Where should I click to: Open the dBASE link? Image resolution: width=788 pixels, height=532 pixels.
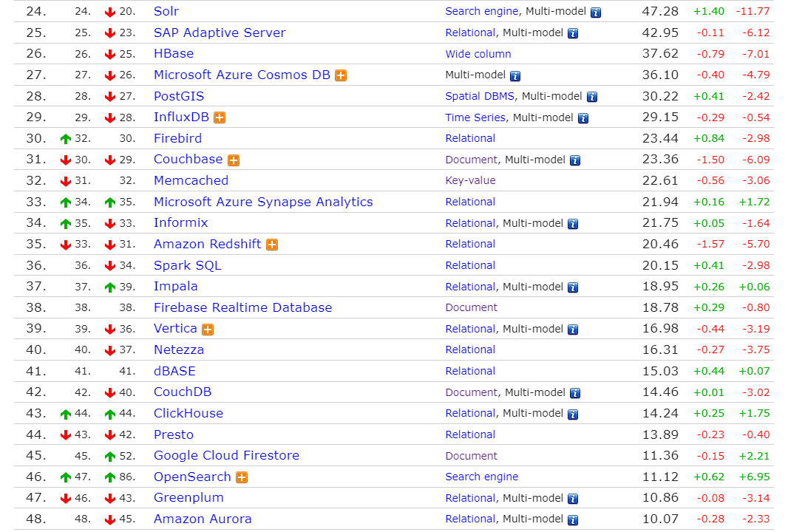click(x=174, y=371)
